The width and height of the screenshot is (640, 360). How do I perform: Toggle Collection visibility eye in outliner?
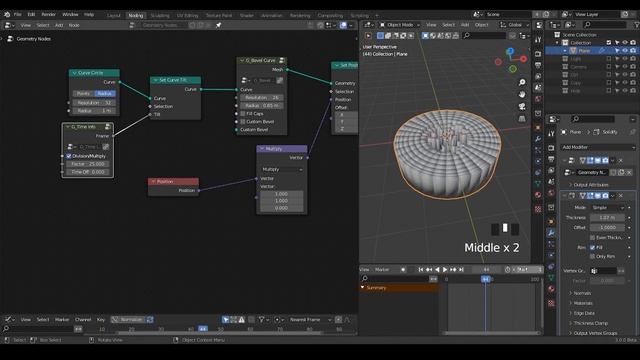625,42
